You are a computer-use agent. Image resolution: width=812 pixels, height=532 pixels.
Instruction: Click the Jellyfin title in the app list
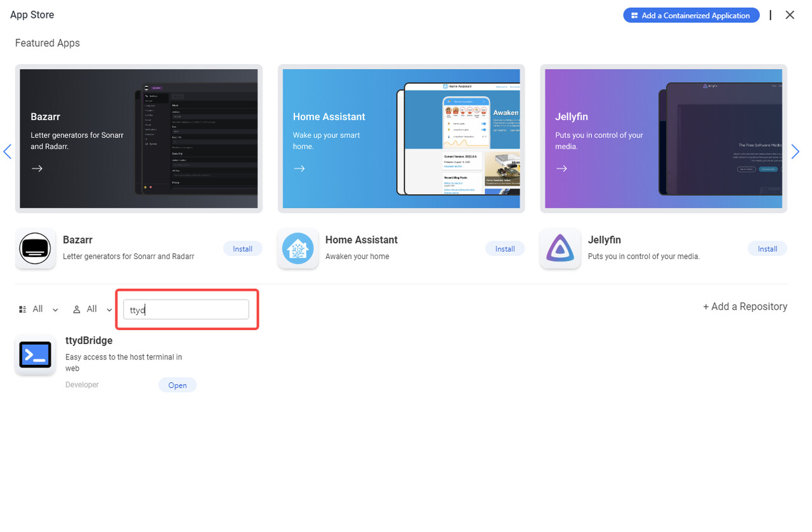coord(605,240)
